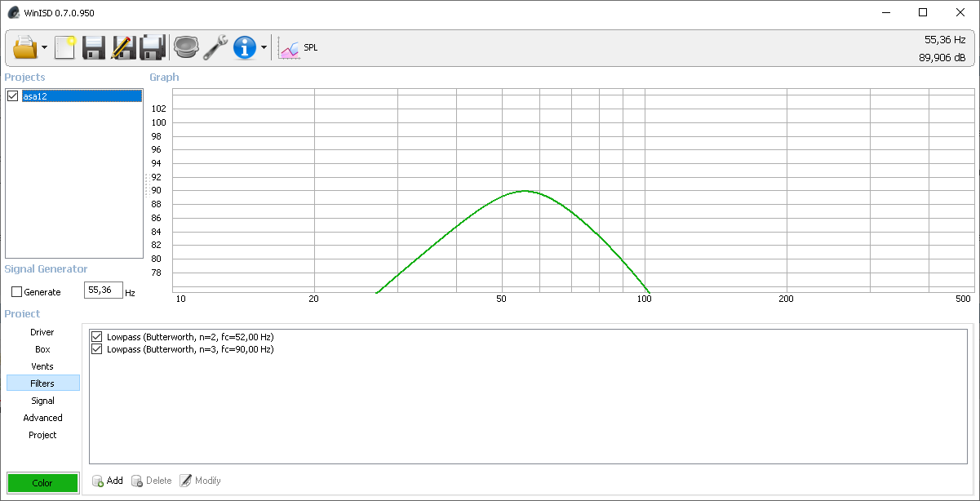Expand the info icon dropdown arrow
This screenshot has height=501, width=980.
[264, 48]
